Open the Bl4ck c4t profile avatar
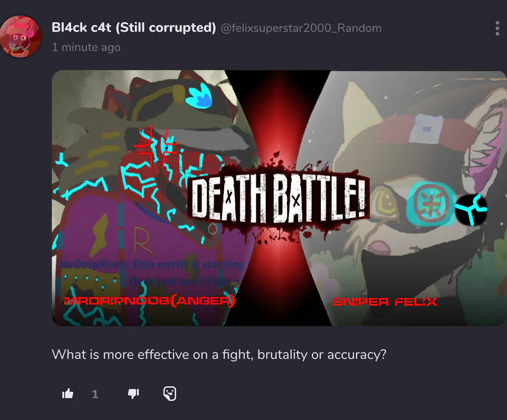Image resolution: width=507 pixels, height=420 pixels. point(20,36)
